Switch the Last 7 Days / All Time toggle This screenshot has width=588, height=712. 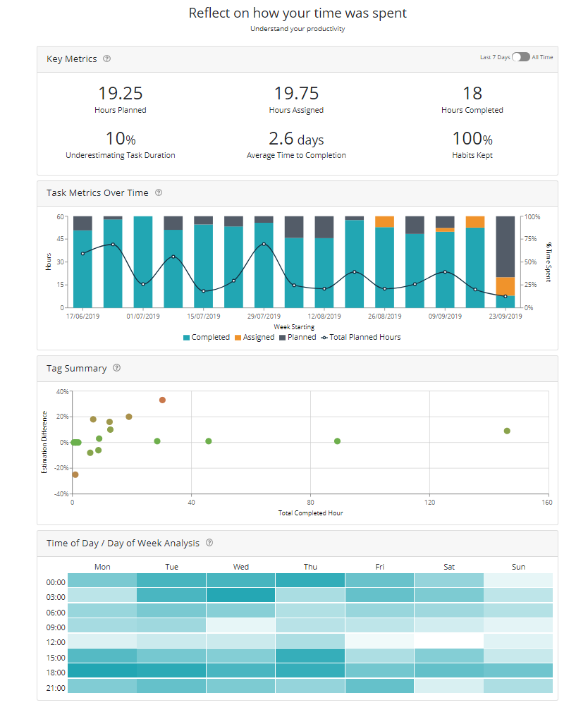click(521, 57)
